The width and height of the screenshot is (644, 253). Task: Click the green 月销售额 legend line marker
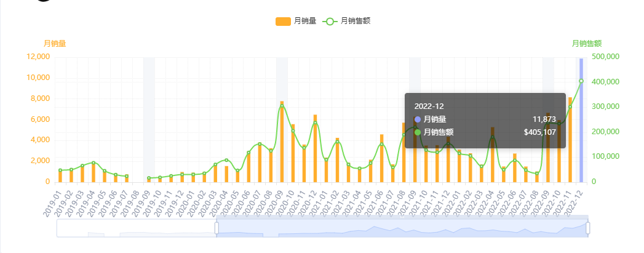[330, 22]
